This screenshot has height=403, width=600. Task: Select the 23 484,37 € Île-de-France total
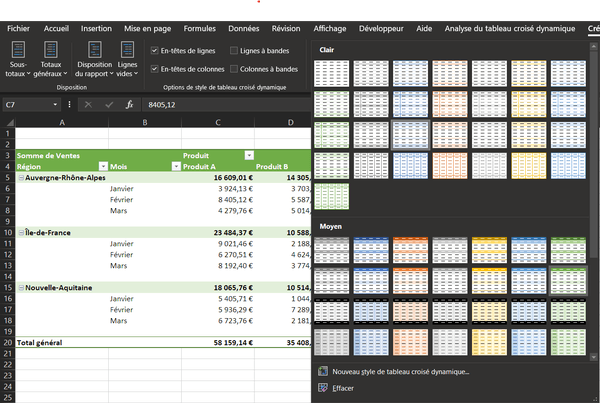coord(218,233)
